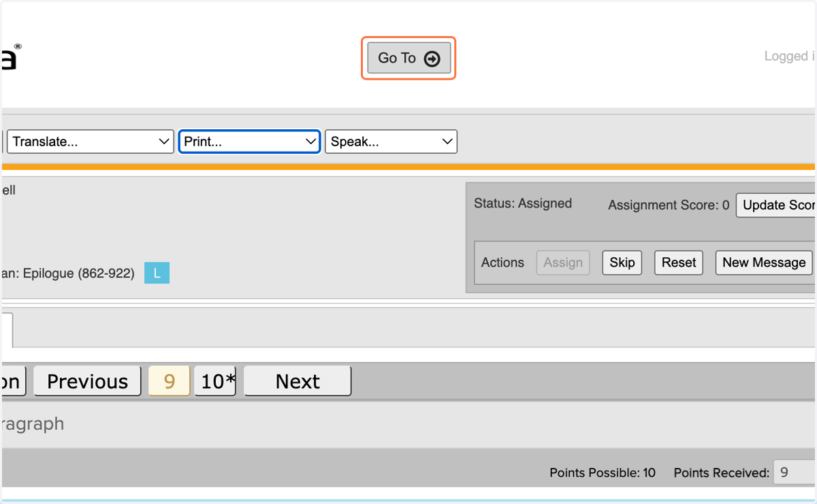The width and height of the screenshot is (817, 504).
Task: Click the Points Possible: 10 text
Action: click(603, 473)
